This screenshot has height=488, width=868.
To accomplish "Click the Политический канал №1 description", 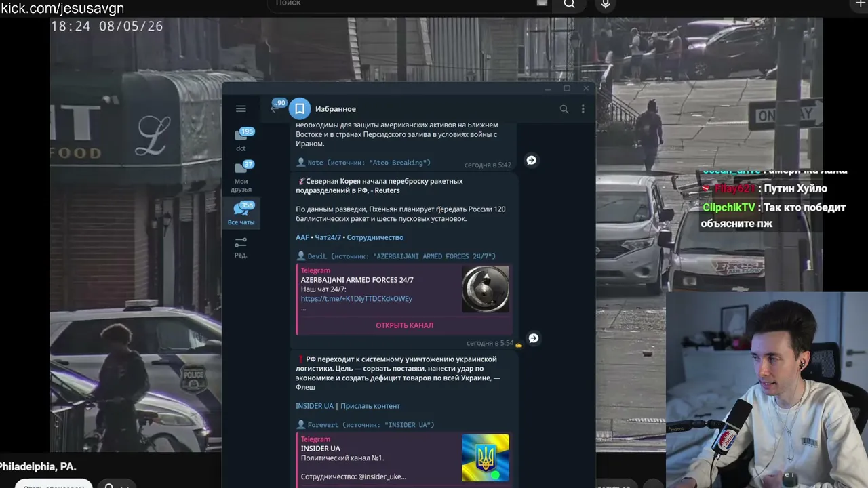I will pyautogui.click(x=342, y=458).
